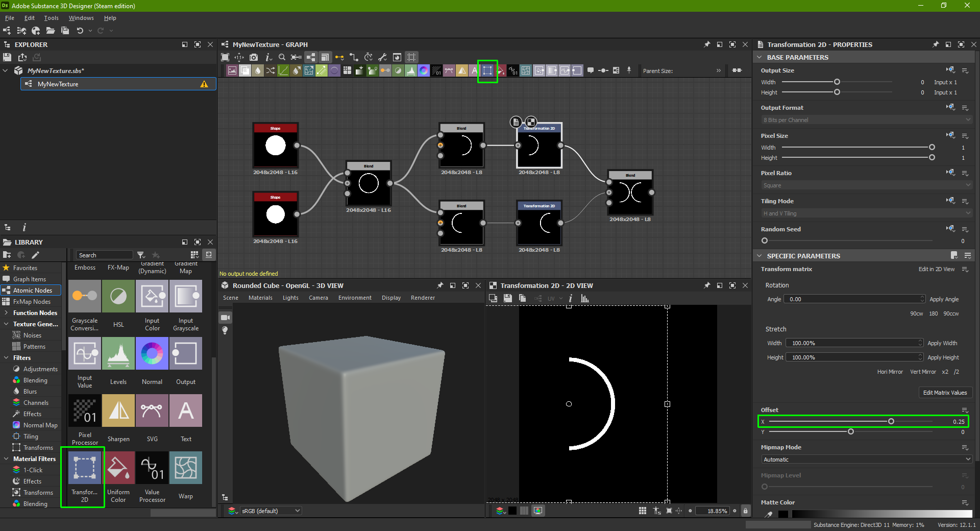Collapse MyNewTexture.sbs package tree
The height and width of the screenshot is (531, 980).
[6, 70]
